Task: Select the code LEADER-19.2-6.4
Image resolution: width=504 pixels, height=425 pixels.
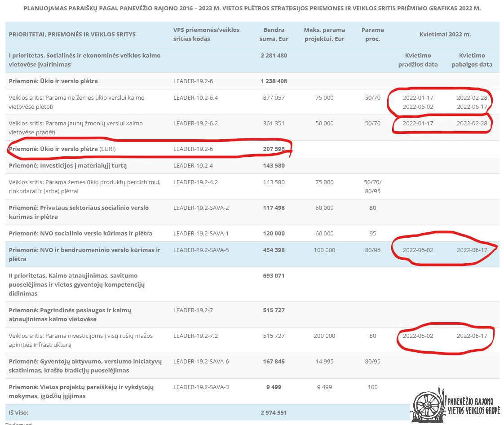Action: click(x=195, y=97)
